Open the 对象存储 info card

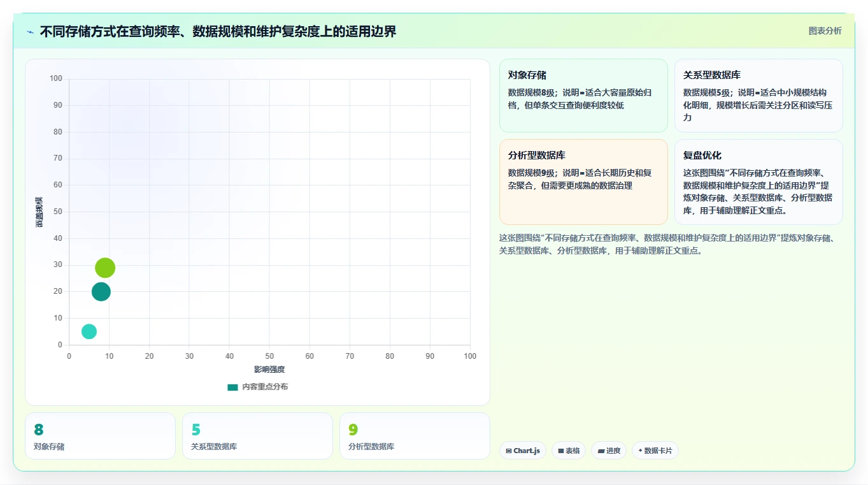coord(583,96)
